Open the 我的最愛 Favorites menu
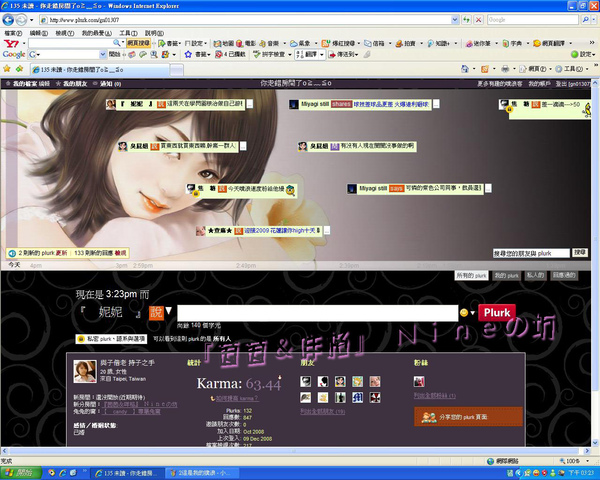 click(x=96, y=33)
